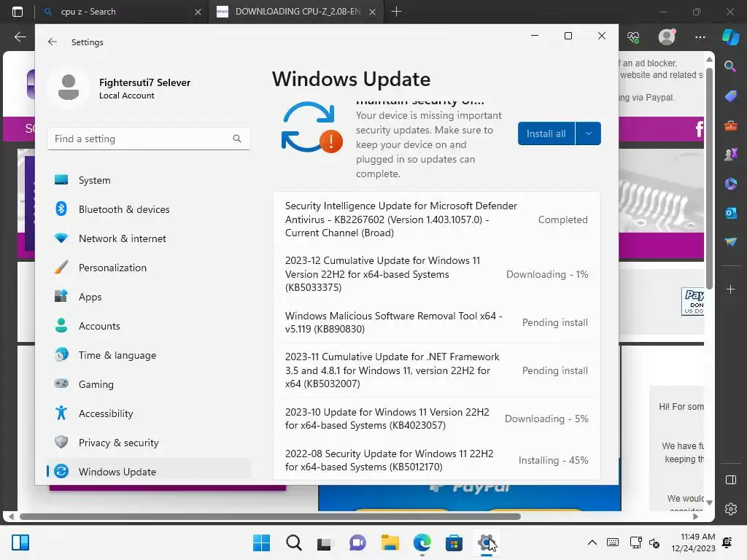
Task: Switch to DOWNLOADING CPU-Z tab
Action: [x=298, y=12]
